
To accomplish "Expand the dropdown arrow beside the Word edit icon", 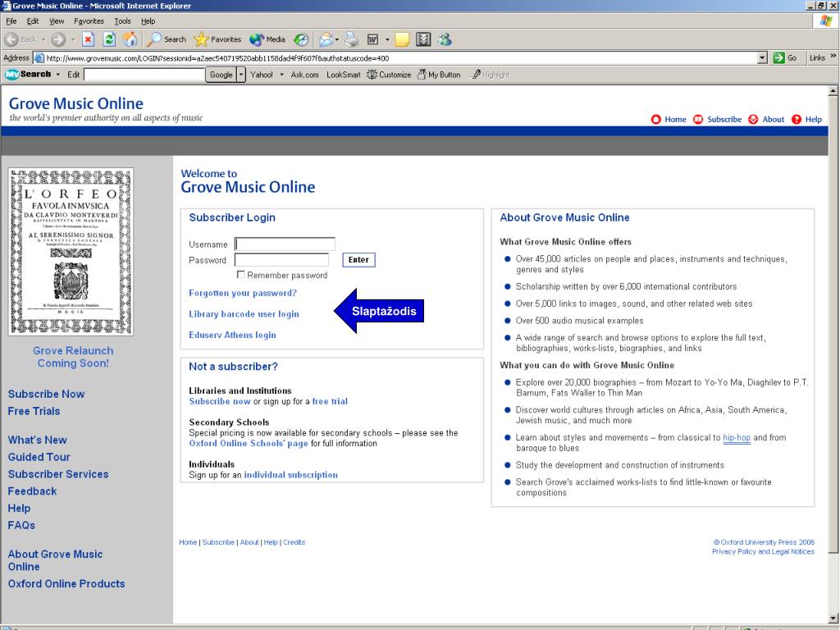I will (x=387, y=39).
